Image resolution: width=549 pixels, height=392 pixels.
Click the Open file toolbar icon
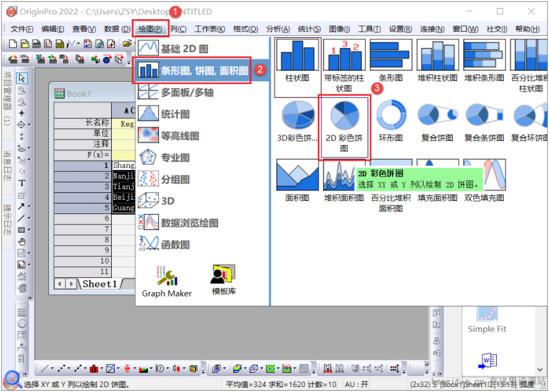[x=127, y=43]
